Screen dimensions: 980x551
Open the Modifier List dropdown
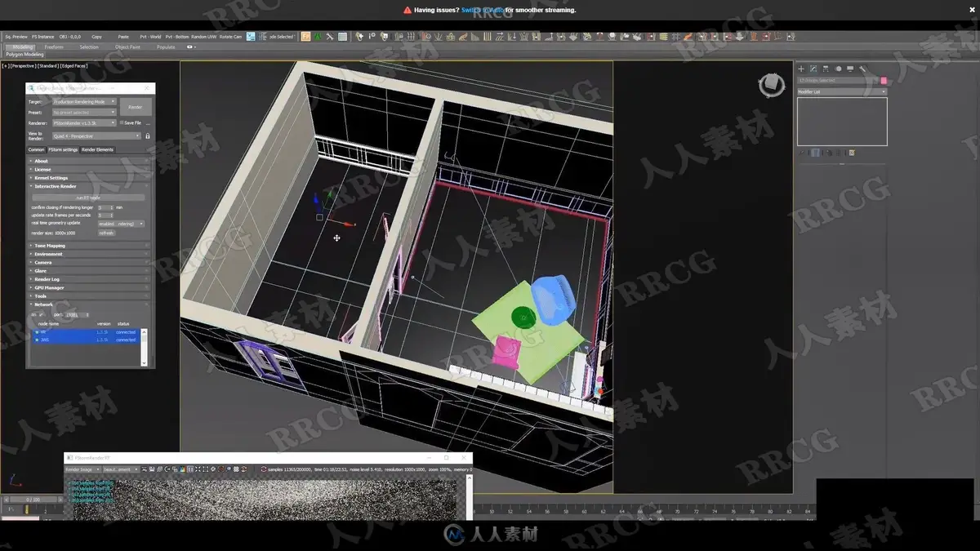(x=842, y=92)
